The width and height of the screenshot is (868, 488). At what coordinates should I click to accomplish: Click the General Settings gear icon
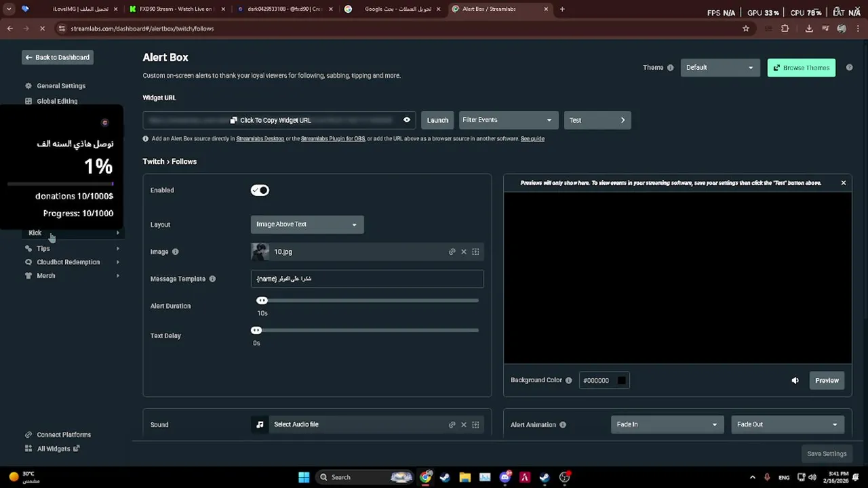pyautogui.click(x=28, y=86)
